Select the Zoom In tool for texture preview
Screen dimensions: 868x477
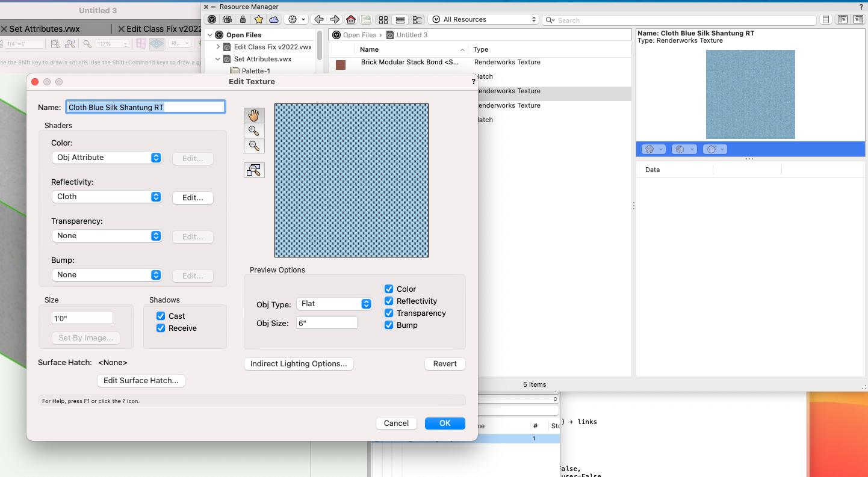[x=254, y=130]
